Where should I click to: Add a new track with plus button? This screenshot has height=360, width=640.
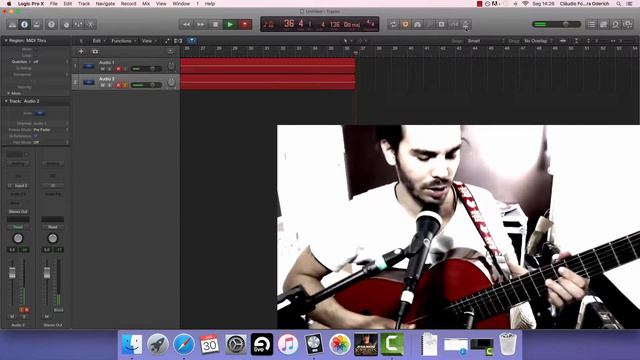tap(81, 51)
